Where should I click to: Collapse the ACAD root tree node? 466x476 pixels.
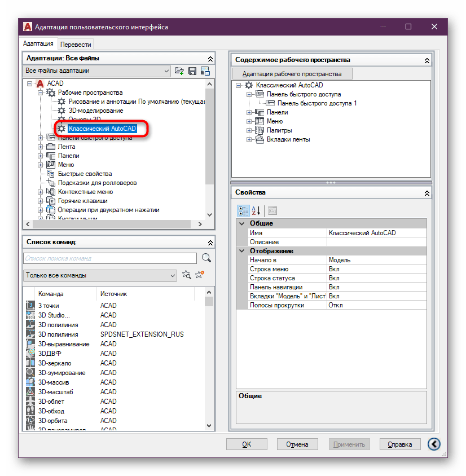pyautogui.click(x=30, y=83)
